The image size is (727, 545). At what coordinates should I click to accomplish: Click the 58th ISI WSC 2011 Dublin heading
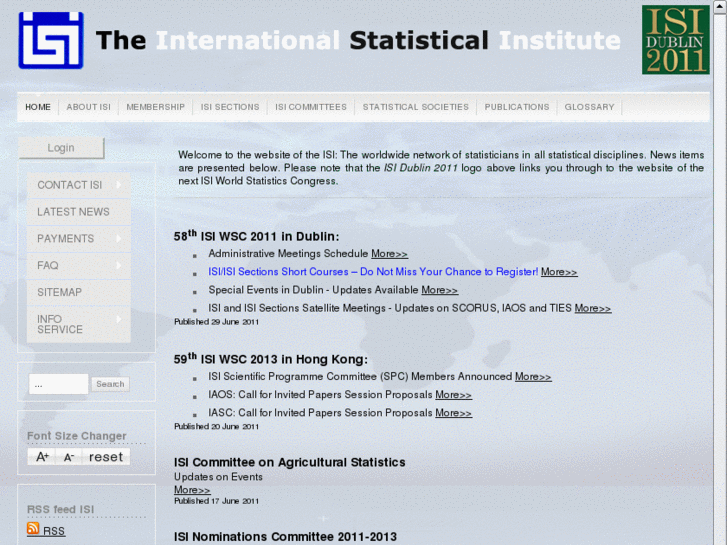click(x=256, y=236)
